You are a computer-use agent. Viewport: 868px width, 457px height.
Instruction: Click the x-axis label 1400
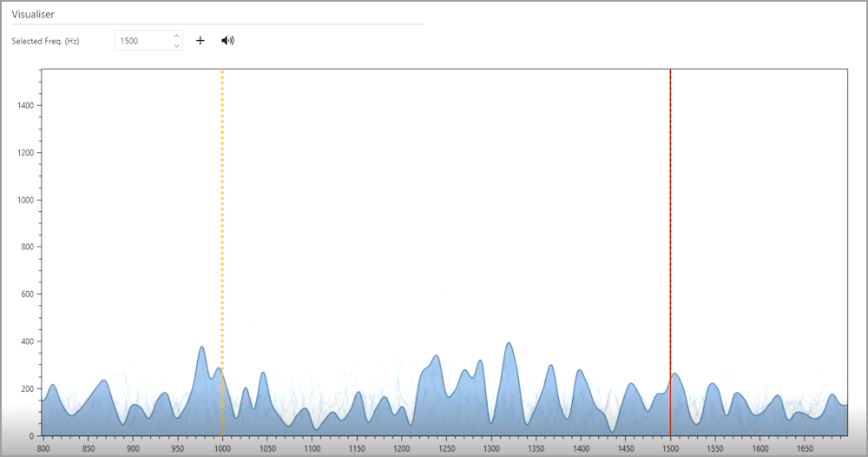[581, 448]
